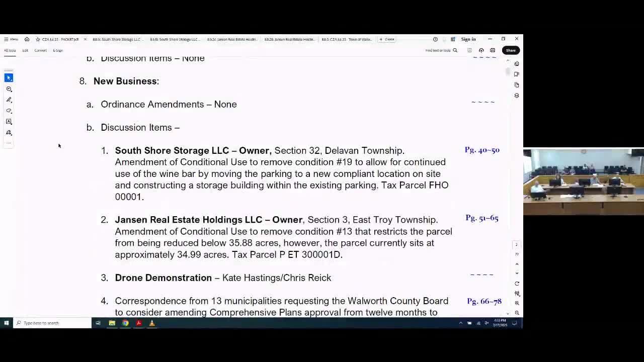
Task: Go to previous page with up chevron
Action: pyautogui.click(x=517, y=264)
